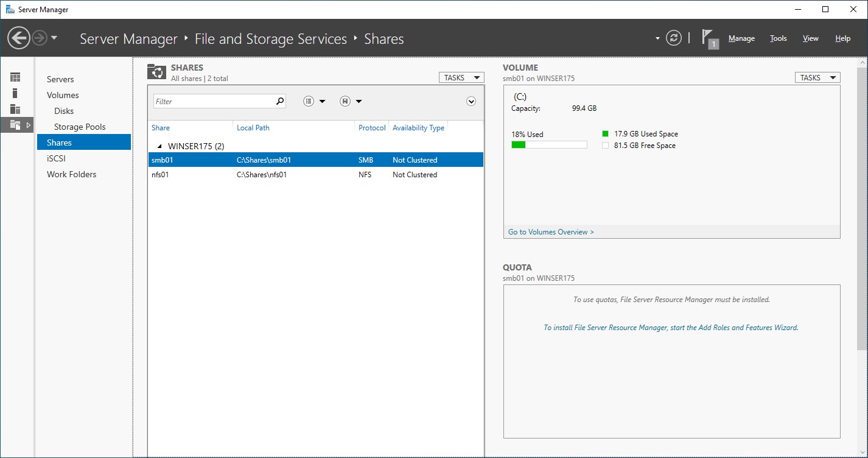This screenshot has width=868, height=458.
Task: Start the Add Roles and Features Wizard link
Action: 671,328
